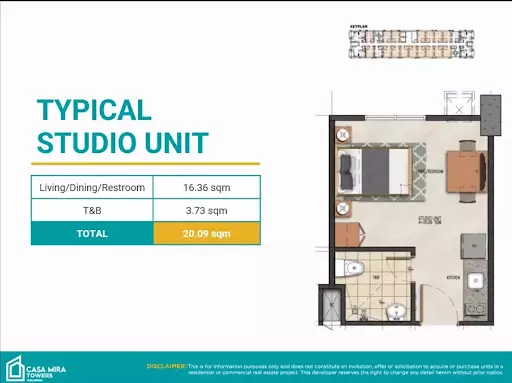Click the two-burner stove in kitchen
The width and height of the screenshot is (512, 383).
(x=476, y=309)
